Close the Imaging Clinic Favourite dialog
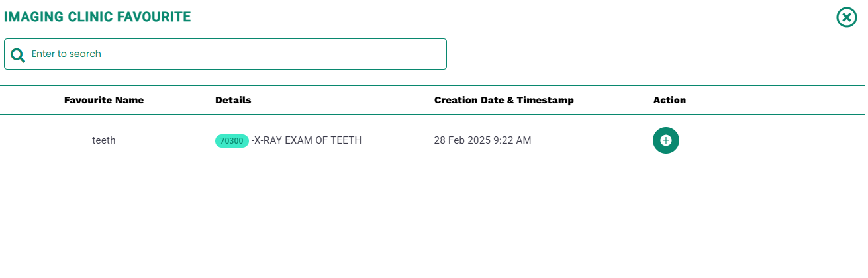This screenshot has height=278, width=868. (x=847, y=17)
